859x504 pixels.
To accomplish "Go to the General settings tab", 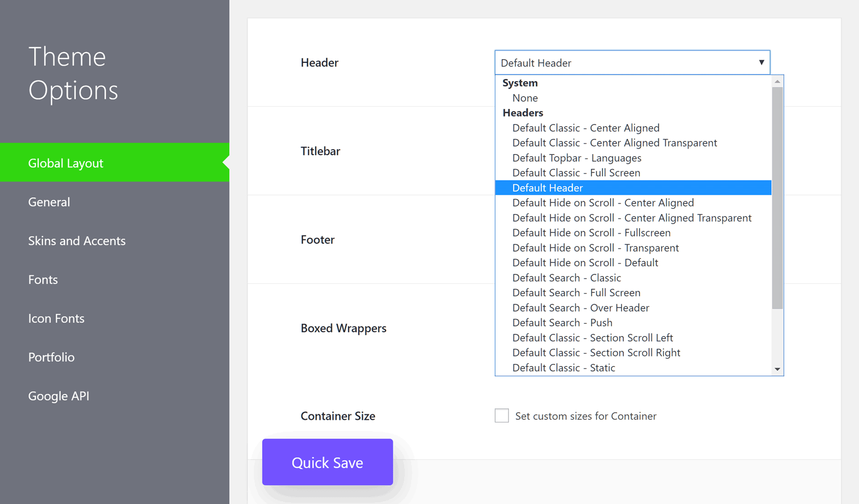I will [x=49, y=202].
